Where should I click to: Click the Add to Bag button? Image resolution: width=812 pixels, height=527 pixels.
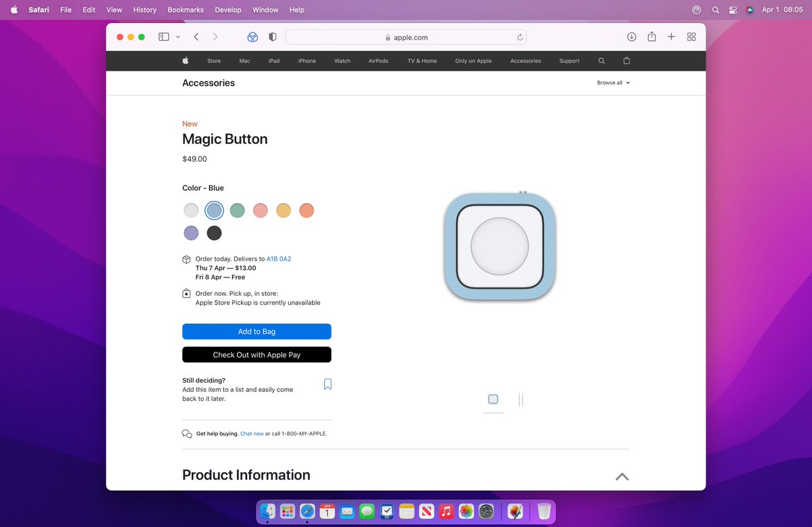(256, 331)
